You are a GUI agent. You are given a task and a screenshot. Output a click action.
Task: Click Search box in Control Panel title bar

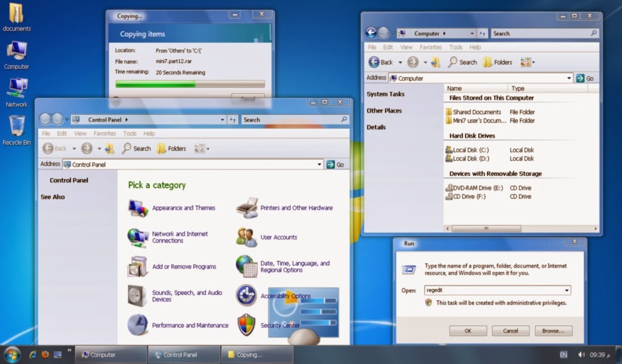pyautogui.click(x=295, y=120)
